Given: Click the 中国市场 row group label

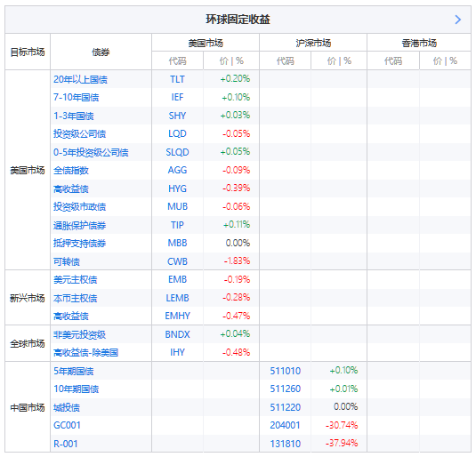Looking at the screenshot, I should [x=28, y=407].
